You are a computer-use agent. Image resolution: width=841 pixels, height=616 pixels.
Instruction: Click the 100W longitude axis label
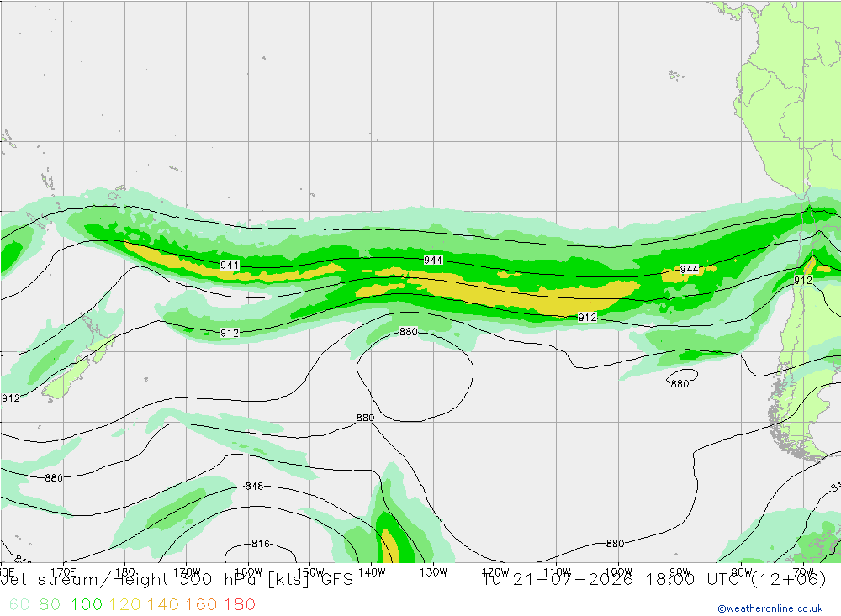(618, 572)
